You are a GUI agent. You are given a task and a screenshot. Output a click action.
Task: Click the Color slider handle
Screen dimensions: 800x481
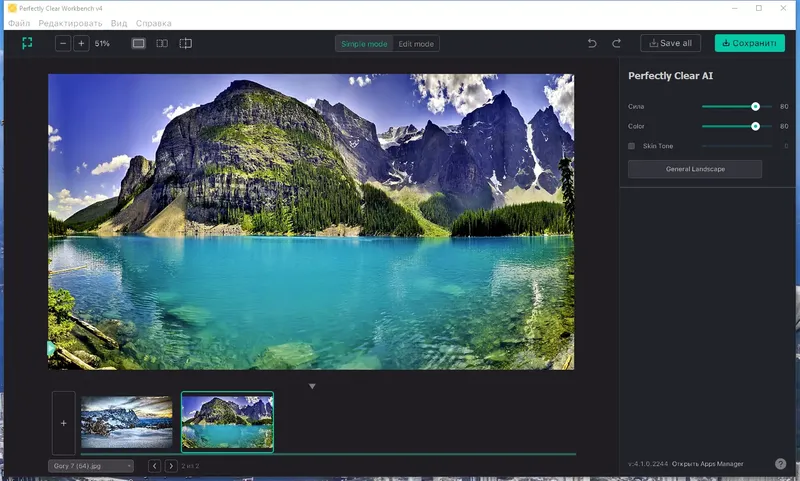click(755, 126)
